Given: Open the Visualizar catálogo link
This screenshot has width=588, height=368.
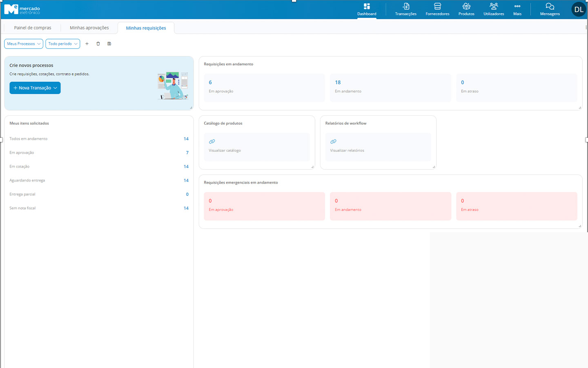Looking at the screenshot, I should click(225, 150).
